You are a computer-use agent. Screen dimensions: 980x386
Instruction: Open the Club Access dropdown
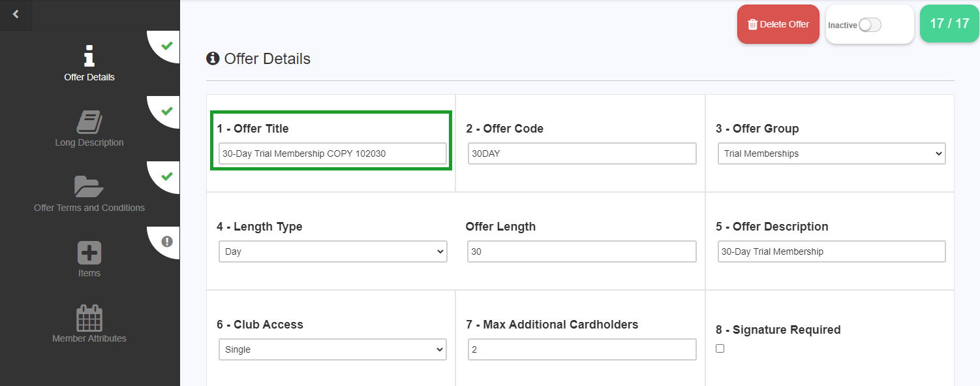tap(333, 349)
